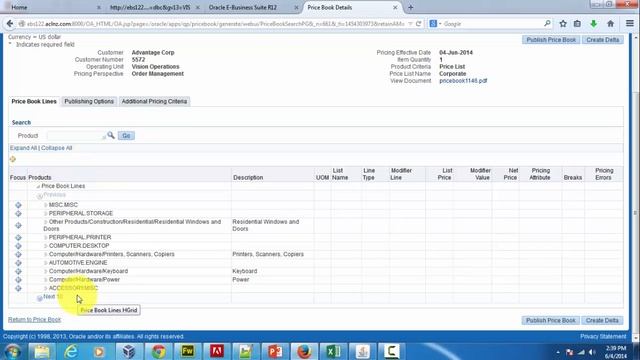Expand the COMPUTER.DESKTOP node
The height and width of the screenshot is (360, 640).
(46, 246)
